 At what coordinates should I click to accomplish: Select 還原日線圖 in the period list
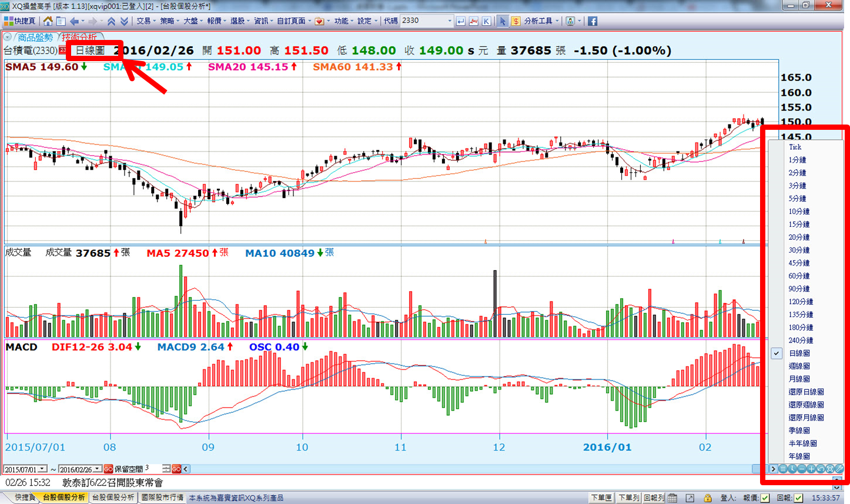(x=806, y=392)
